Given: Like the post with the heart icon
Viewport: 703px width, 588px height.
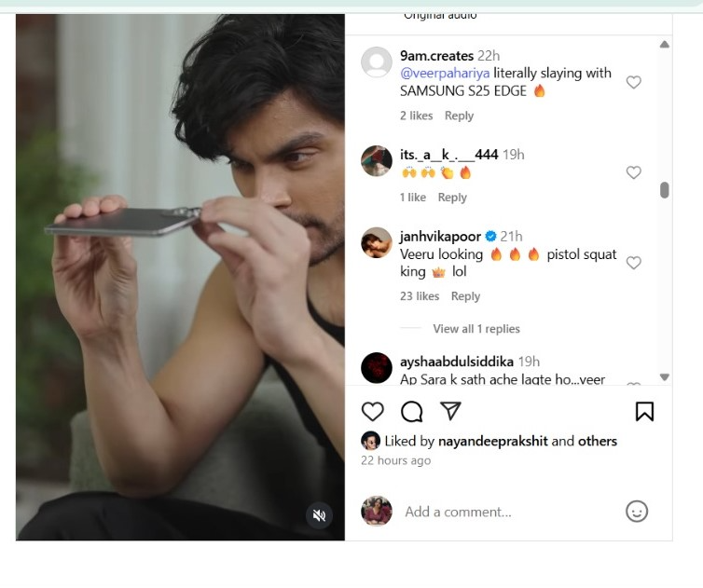Looking at the screenshot, I should point(372,412).
